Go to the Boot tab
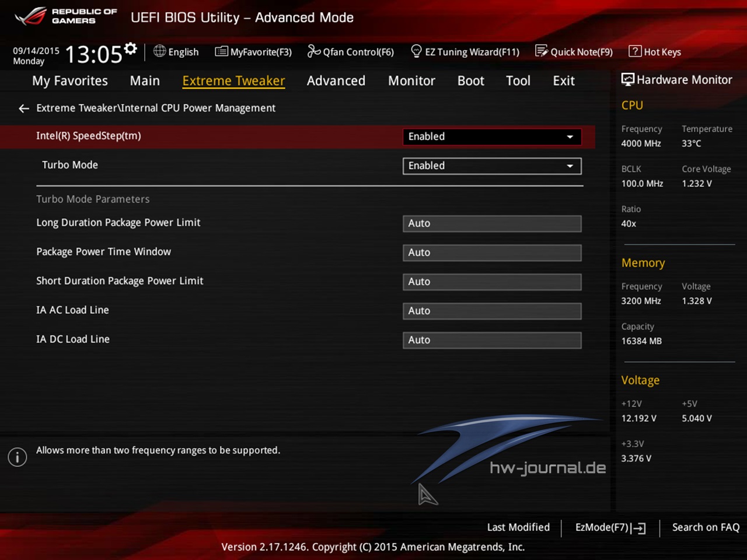 [x=471, y=80]
